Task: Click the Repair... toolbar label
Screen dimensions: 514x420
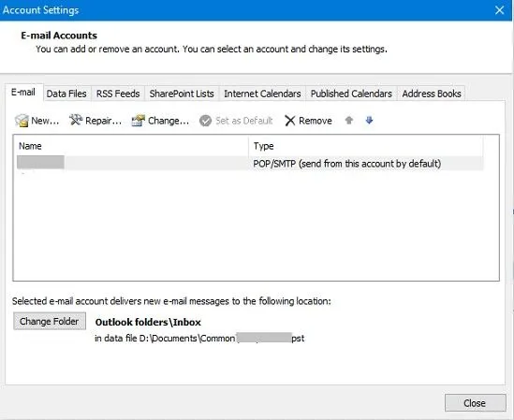Action: point(104,121)
